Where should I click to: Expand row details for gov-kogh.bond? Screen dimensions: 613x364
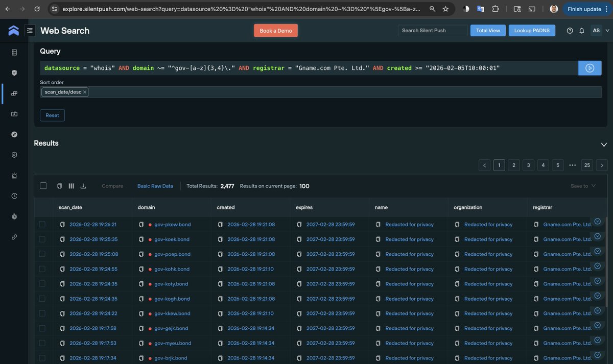coord(598,296)
